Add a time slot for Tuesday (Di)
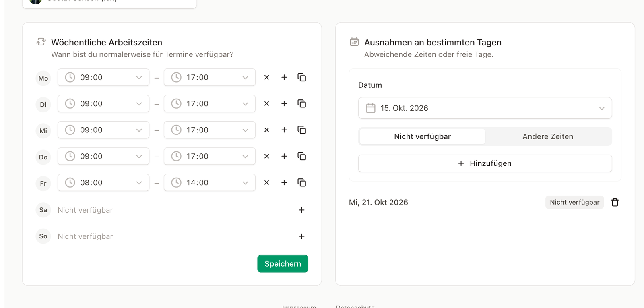644x308 pixels. (284, 104)
